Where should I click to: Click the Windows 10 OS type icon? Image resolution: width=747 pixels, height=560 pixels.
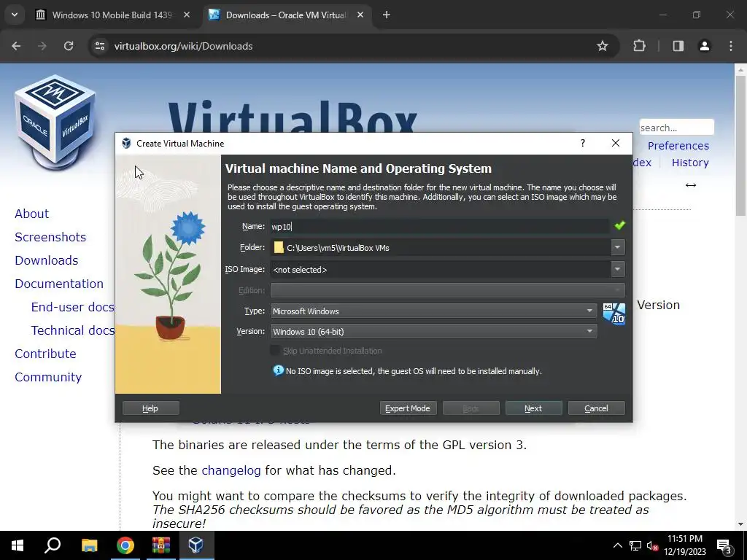pos(614,314)
